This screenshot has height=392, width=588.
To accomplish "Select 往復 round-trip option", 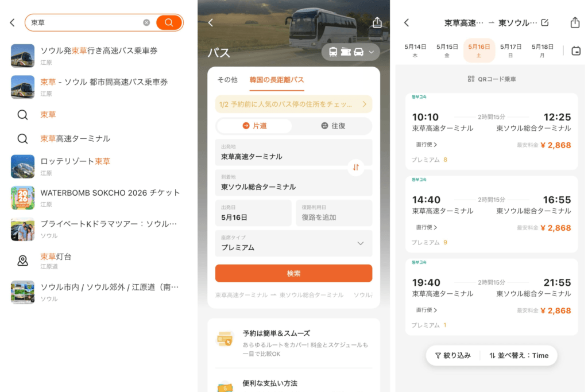I will 334,126.
